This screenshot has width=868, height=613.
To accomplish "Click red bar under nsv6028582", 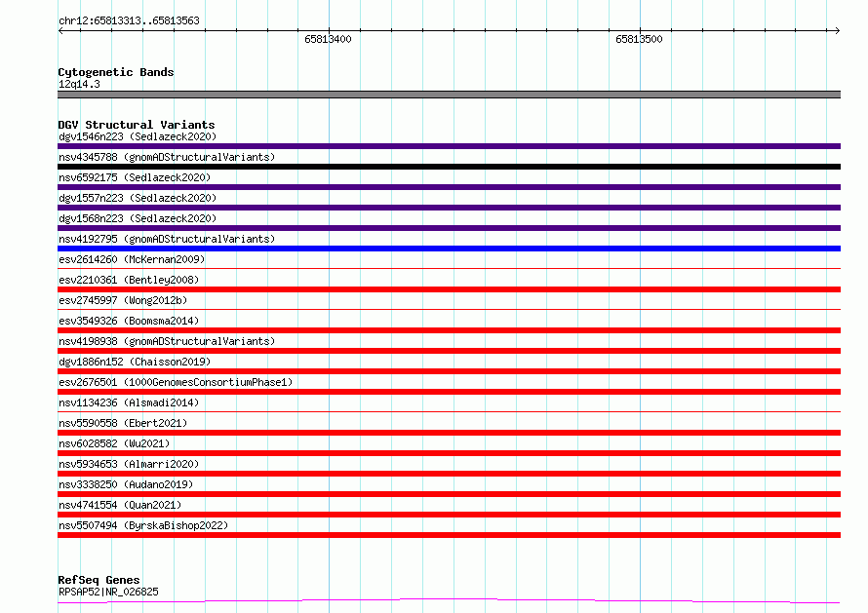I will click(449, 453).
